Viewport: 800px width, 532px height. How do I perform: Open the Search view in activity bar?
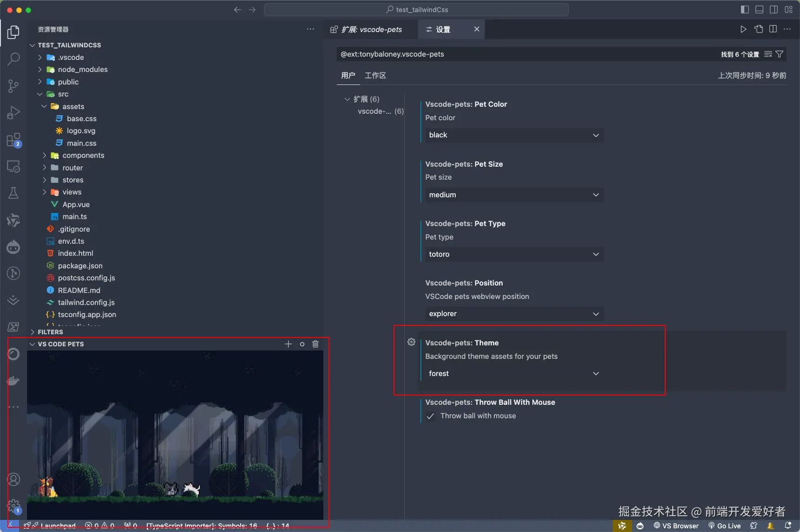(x=13, y=59)
